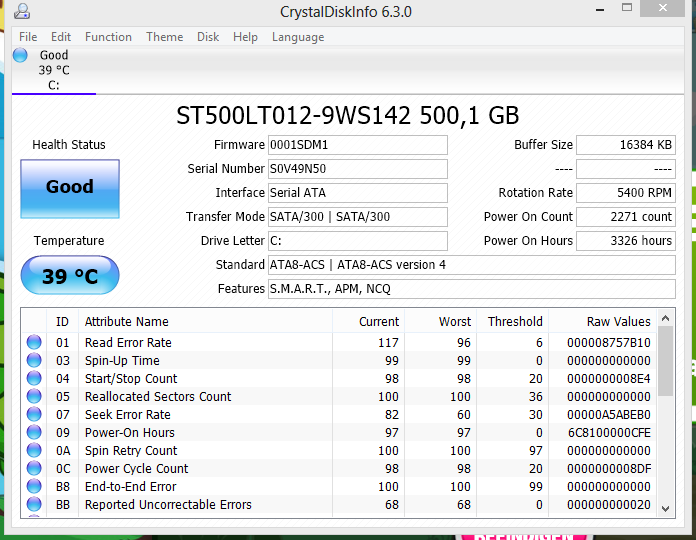Click status orb for Read Error Rate row
Image resolution: width=696 pixels, height=540 pixels.
click(34, 342)
